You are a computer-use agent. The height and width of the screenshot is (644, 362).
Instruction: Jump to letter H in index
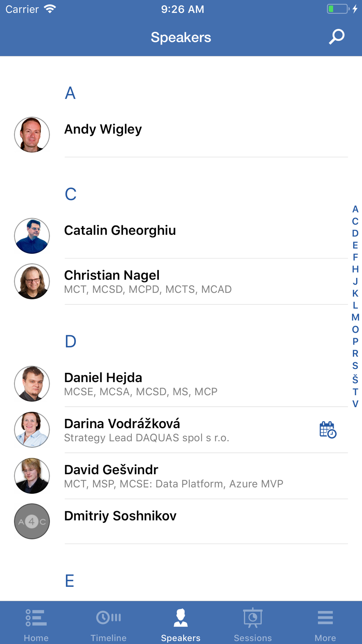[x=355, y=269]
